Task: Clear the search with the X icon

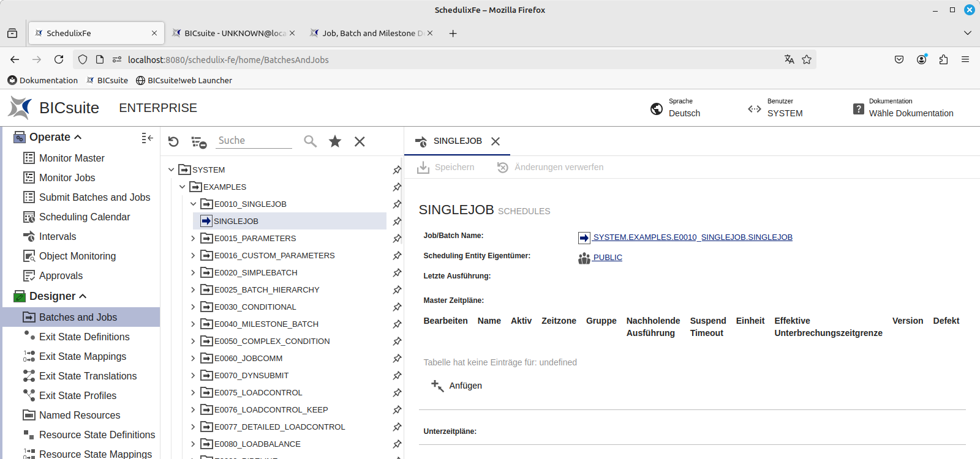Action: point(360,141)
